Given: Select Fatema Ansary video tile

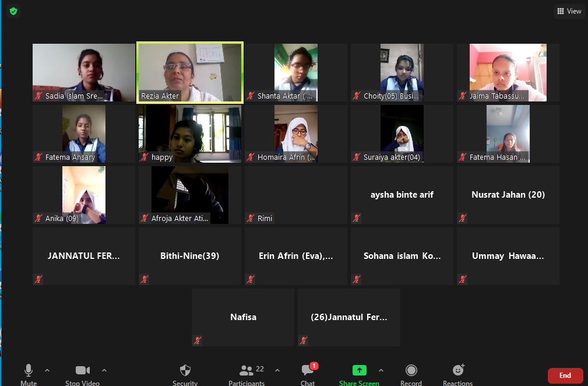Looking at the screenshot, I should [83, 134].
